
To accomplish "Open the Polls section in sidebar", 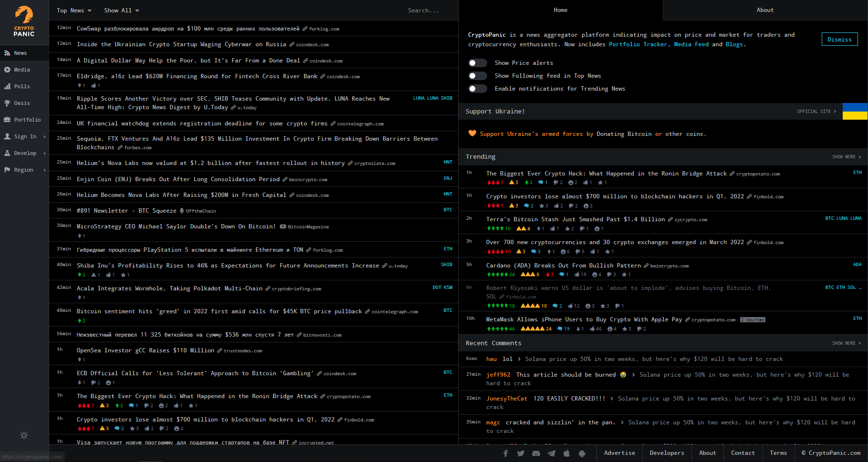I will pyautogui.click(x=24, y=86).
